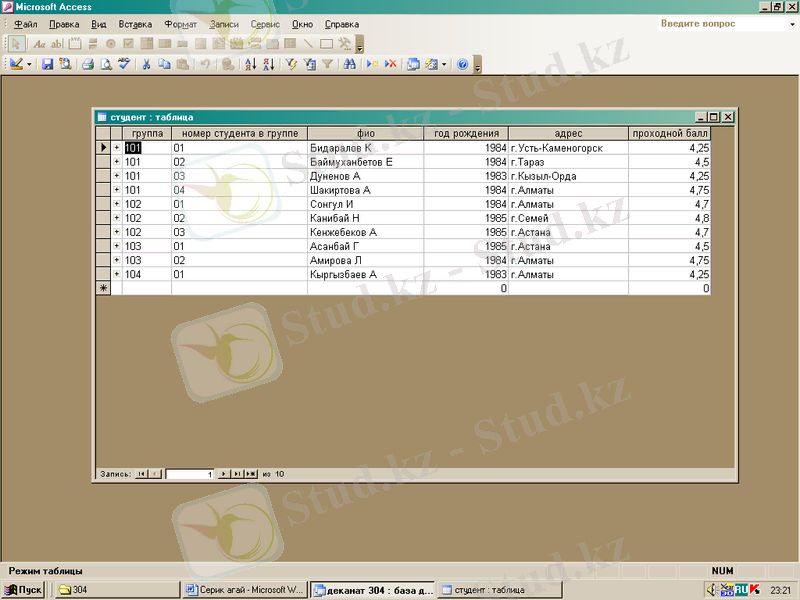Click the Cut scissors icon
This screenshot has height=600, width=800.
[146, 64]
